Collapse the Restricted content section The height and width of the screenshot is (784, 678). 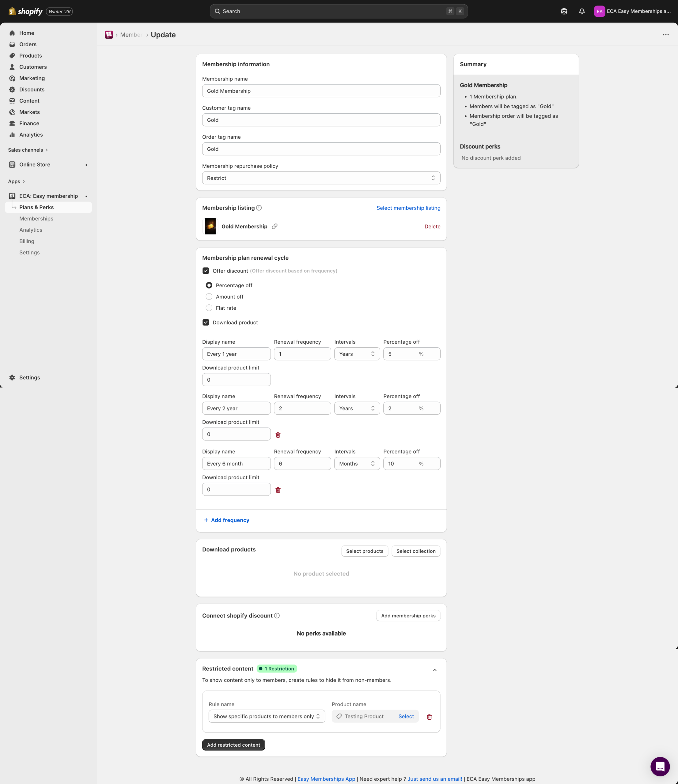point(434,670)
